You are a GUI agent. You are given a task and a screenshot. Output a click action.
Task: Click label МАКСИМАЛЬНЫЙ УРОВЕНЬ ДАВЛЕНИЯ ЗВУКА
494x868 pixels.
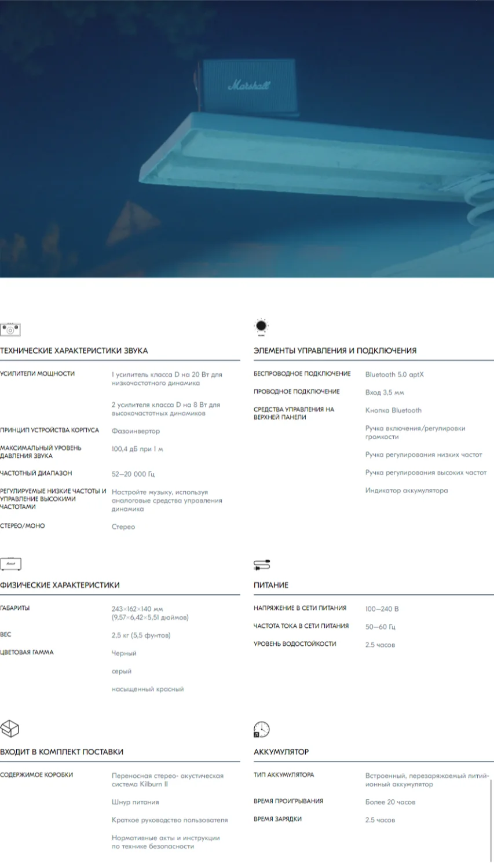click(x=41, y=452)
